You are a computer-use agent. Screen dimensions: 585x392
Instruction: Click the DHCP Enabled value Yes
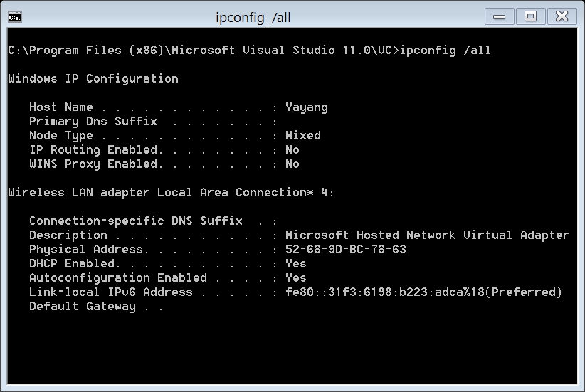[x=296, y=264]
